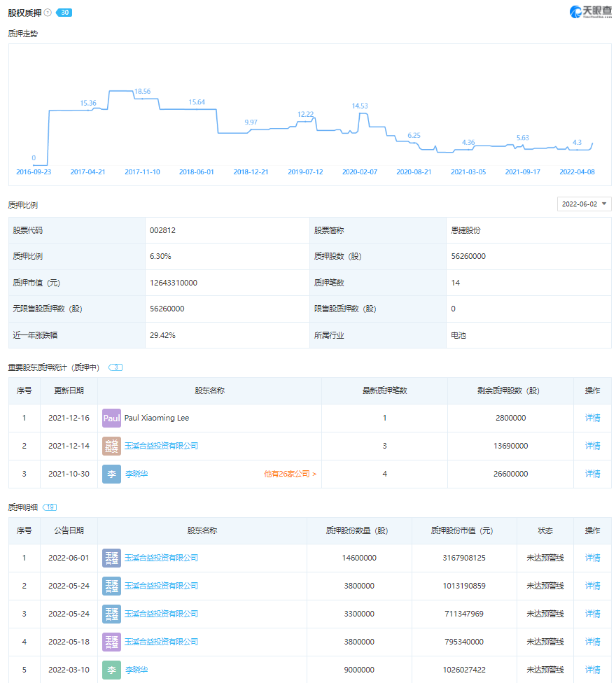The height and width of the screenshot is (683, 616).
Task: Click 李晓华 avatar in shareholder statistics table
Action: pos(111,474)
